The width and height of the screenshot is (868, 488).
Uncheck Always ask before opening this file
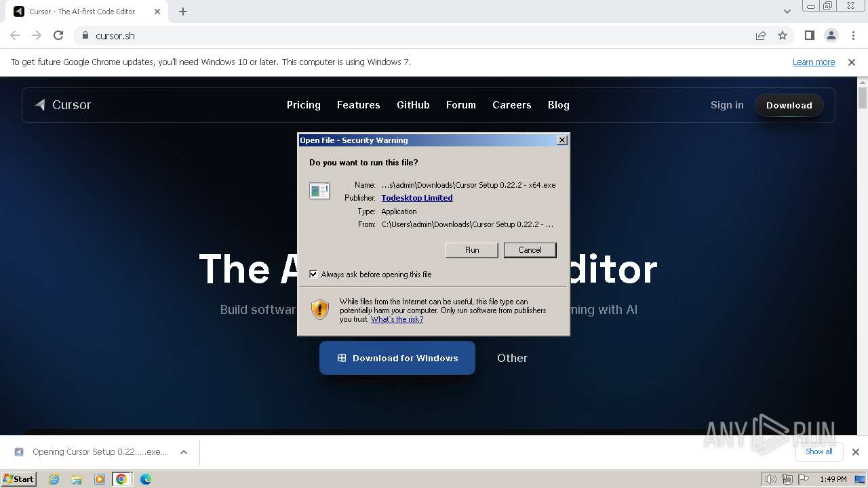[313, 274]
